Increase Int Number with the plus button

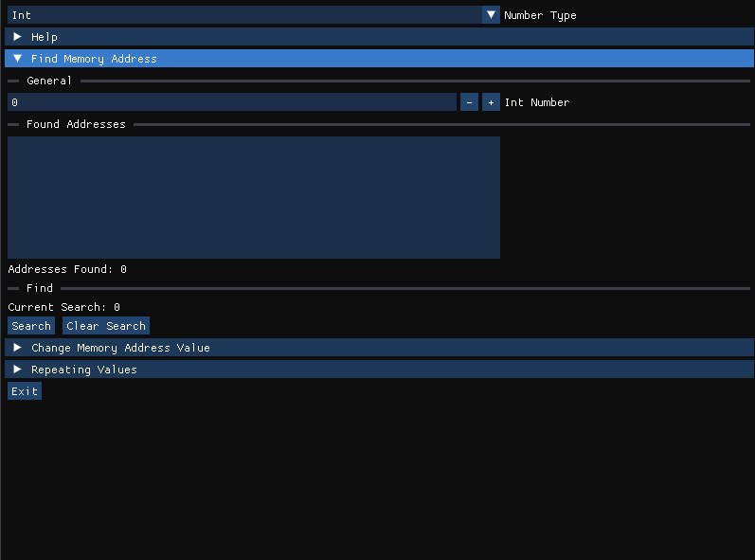click(491, 102)
